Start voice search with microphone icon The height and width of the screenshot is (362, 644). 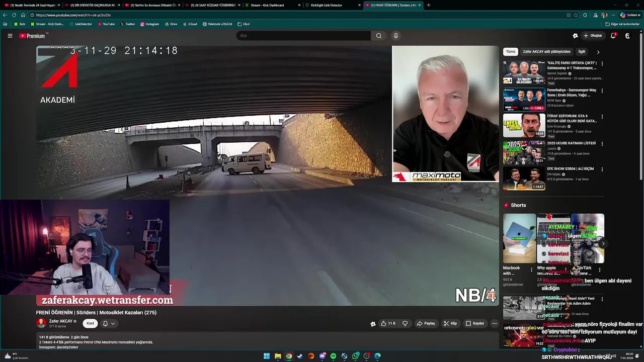coord(395,36)
